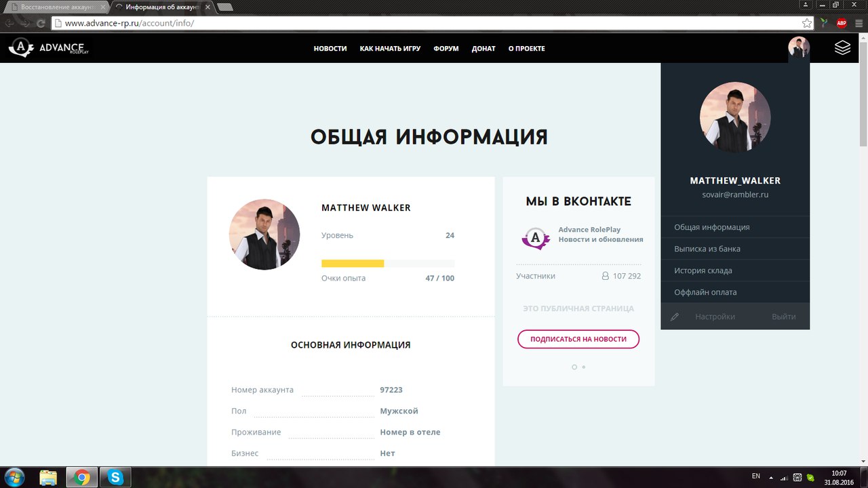Open the О проекте menu item
The image size is (868, 488).
(x=527, y=49)
